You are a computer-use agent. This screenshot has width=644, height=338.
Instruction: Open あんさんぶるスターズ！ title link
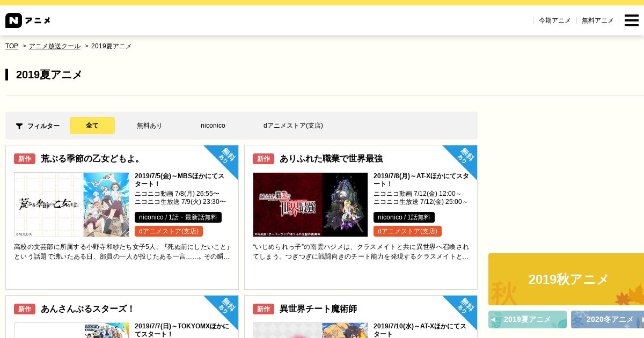[87, 309]
